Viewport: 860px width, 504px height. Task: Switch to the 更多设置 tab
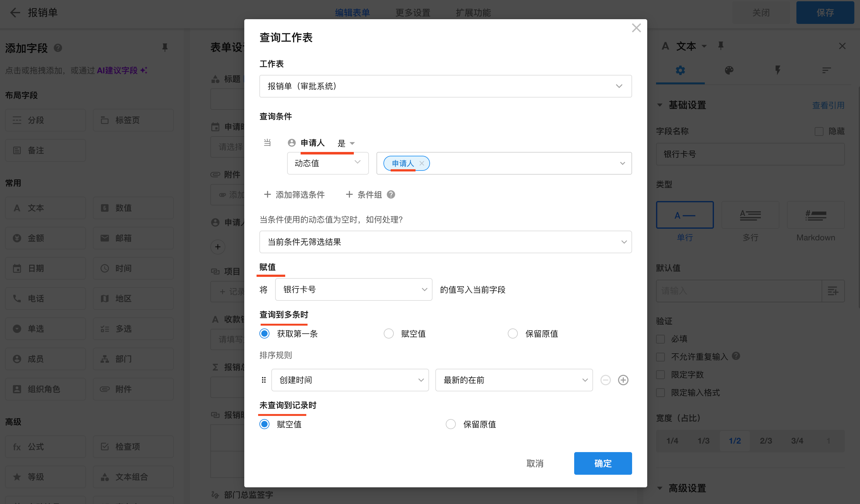[x=413, y=13]
